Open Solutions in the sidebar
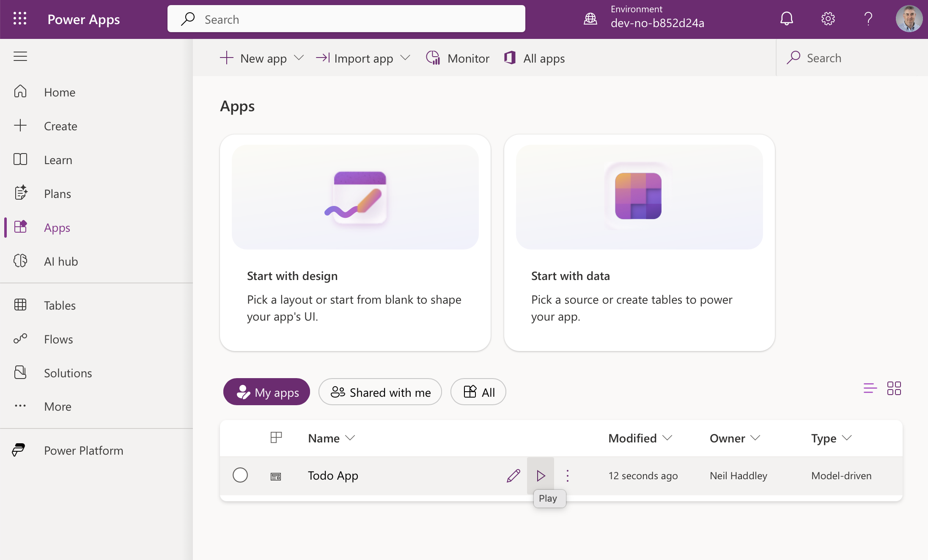Screen dimensions: 928x560 click(96, 373)
